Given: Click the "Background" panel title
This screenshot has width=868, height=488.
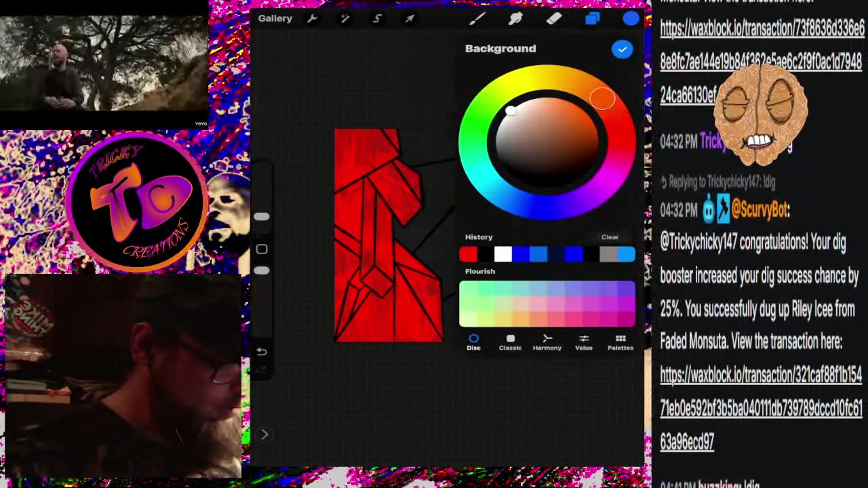Looking at the screenshot, I should click(500, 49).
